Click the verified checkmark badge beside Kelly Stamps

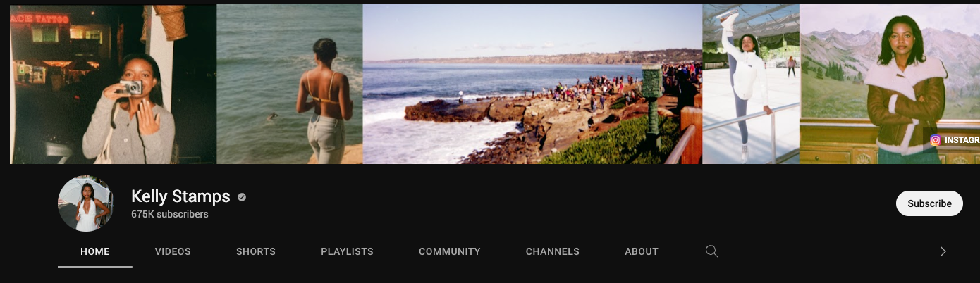click(x=242, y=197)
